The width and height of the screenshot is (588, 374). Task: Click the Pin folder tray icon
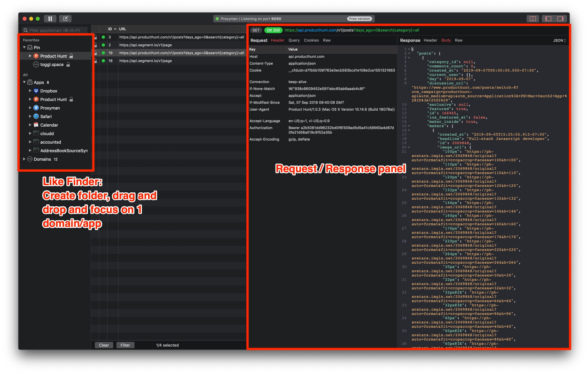click(x=30, y=47)
